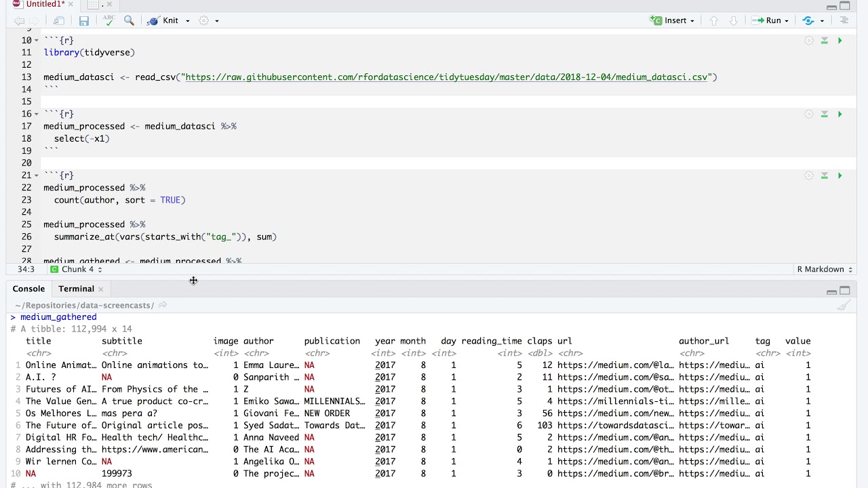Image resolution: width=868 pixels, height=488 pixels.
Task: Click the pane splitter drag handle
Action: pos(193,280)
